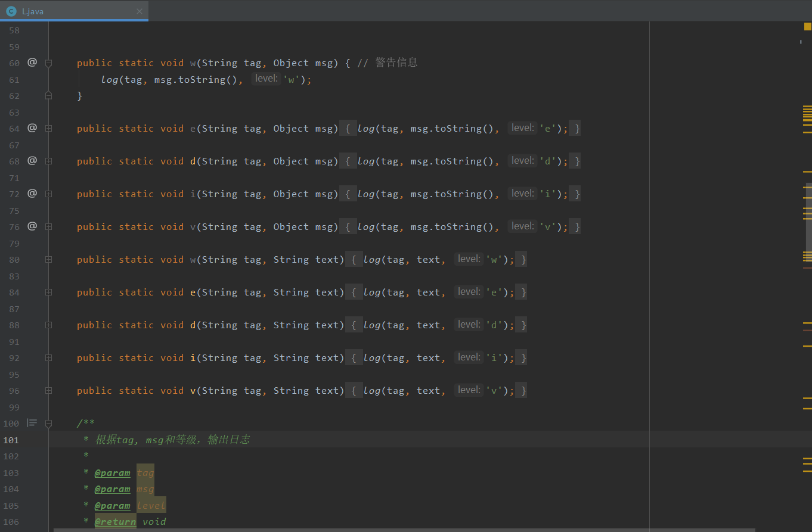Click the method name w on line 60
Image resolution: width=812 pixels, height=532 pixels.
(193, 63)
